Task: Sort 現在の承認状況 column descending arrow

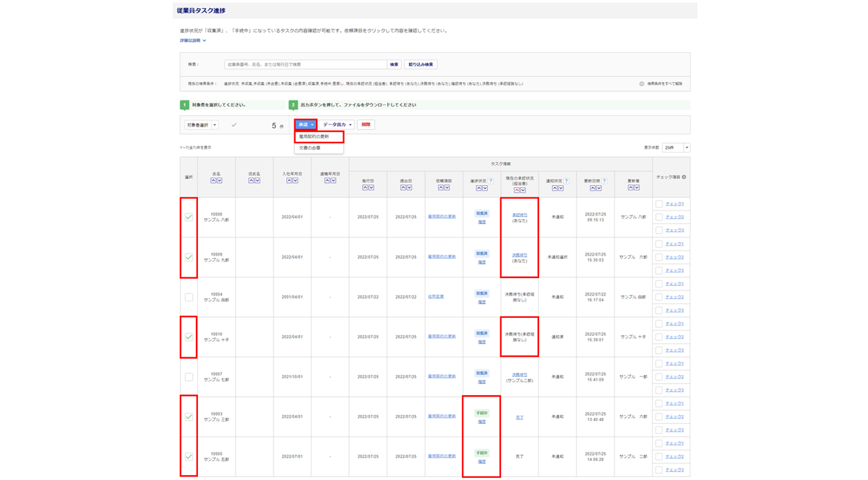Action: pyautogui.click(x=522, y=191)
